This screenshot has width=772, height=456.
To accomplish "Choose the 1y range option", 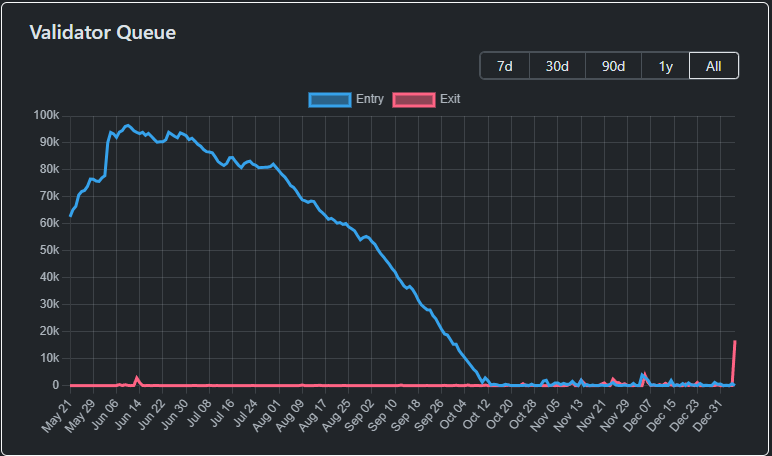I will (x=665, y=66).
